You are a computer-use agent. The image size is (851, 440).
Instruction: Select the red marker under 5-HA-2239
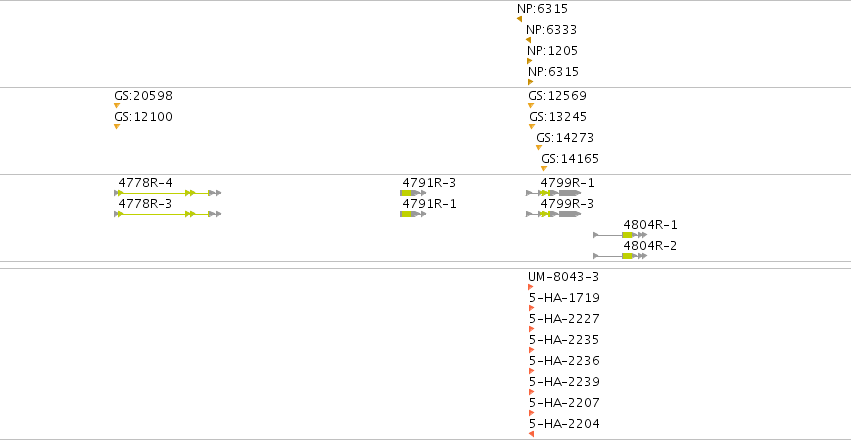coord(531,392)
